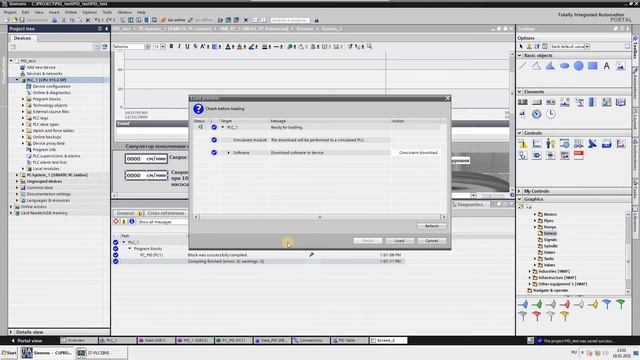Select the Rectangle basic object
The image size is (640, 360).
tap(592, 66)
